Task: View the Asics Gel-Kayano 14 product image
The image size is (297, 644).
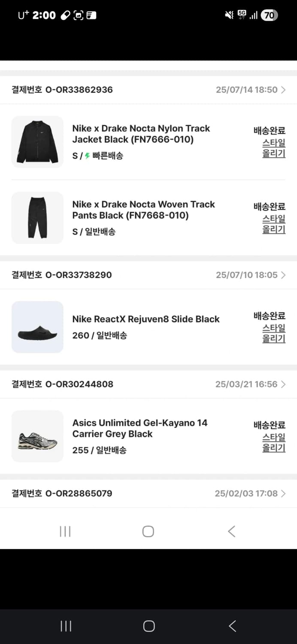Action: tap(37, 436)
